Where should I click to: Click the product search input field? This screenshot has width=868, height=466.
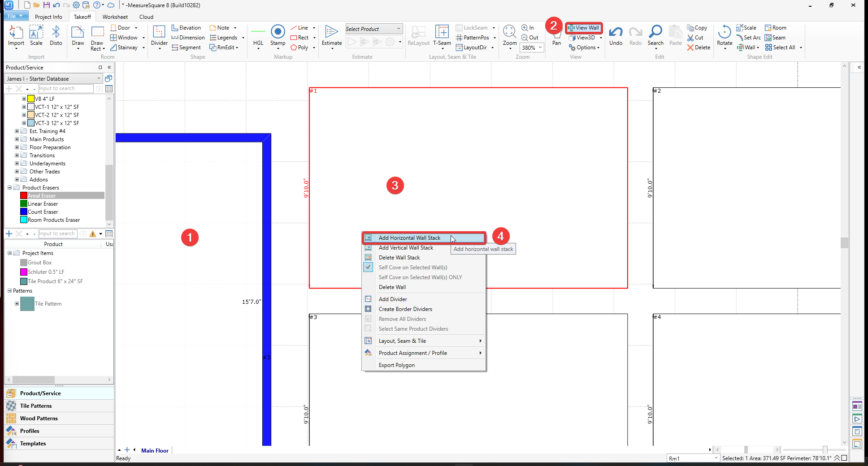tap(65, 89)
